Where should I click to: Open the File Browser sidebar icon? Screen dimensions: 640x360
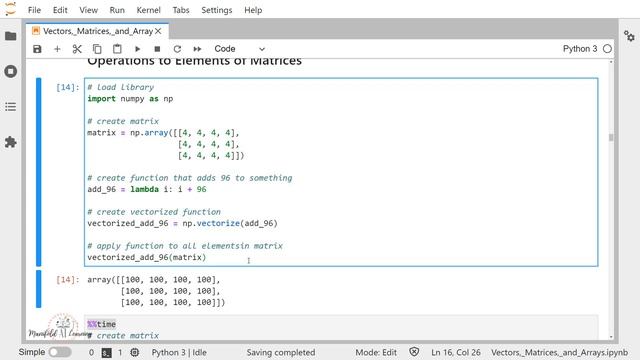(x=11, y=36)
